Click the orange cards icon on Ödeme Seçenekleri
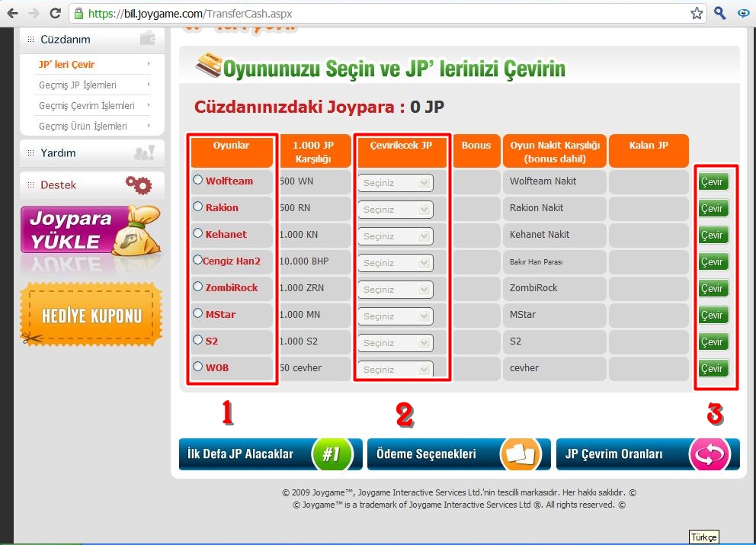 pyautogui.click(x=521, y=454)
